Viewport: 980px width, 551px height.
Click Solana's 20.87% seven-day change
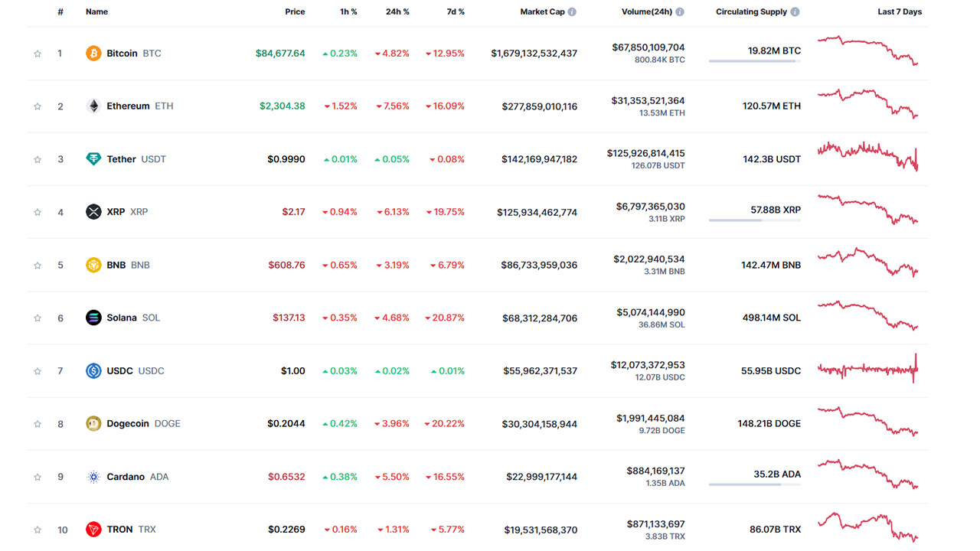click(x=445, y=318)
